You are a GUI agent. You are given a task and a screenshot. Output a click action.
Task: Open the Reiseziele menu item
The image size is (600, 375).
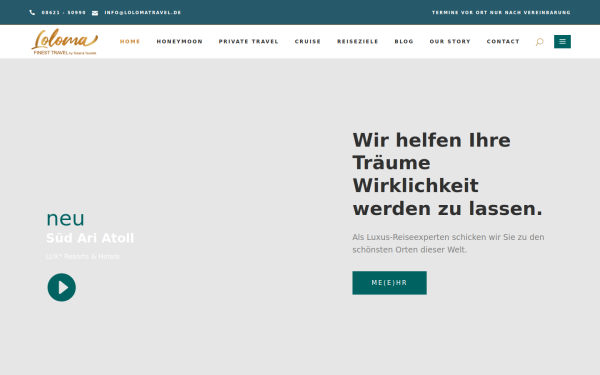tap(358, 42)
